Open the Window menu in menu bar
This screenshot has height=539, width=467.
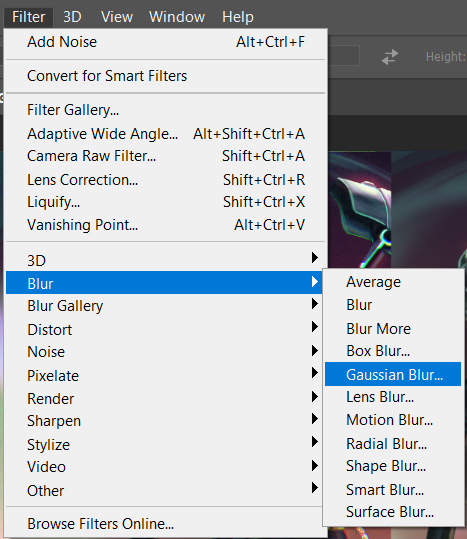click(177, 17)
